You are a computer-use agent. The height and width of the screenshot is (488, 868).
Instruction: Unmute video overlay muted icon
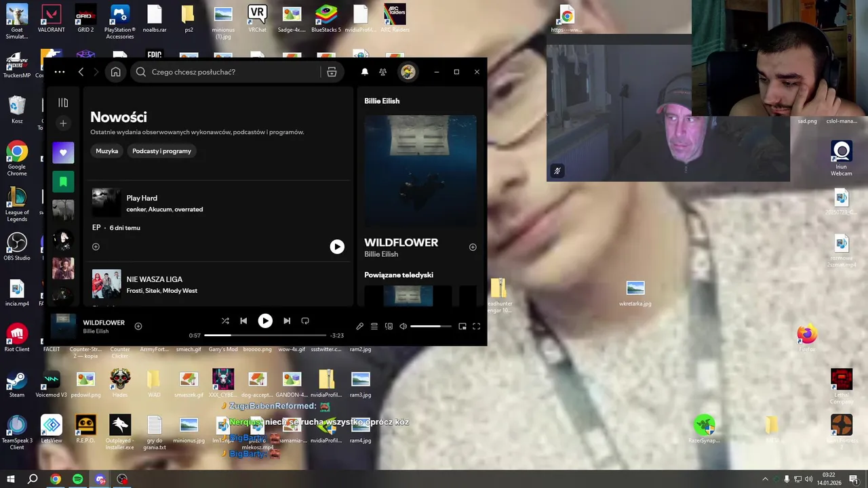pos(557,171)
